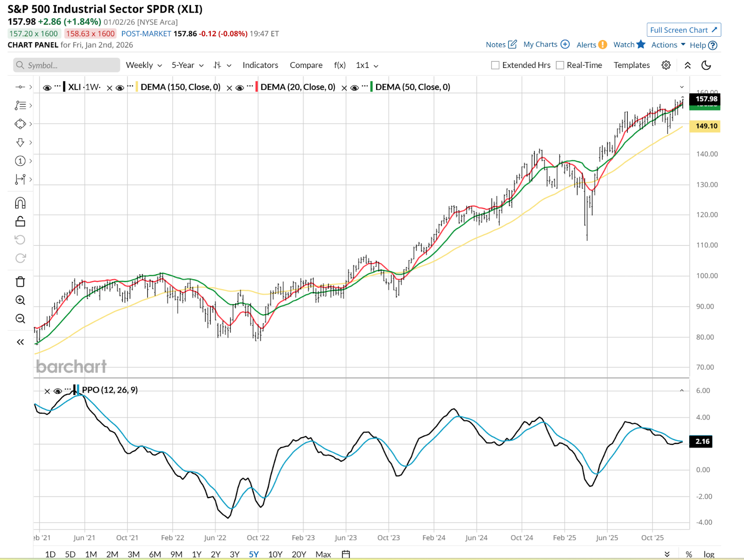
Task: Open the Templates menu
Action: (631, 65)
